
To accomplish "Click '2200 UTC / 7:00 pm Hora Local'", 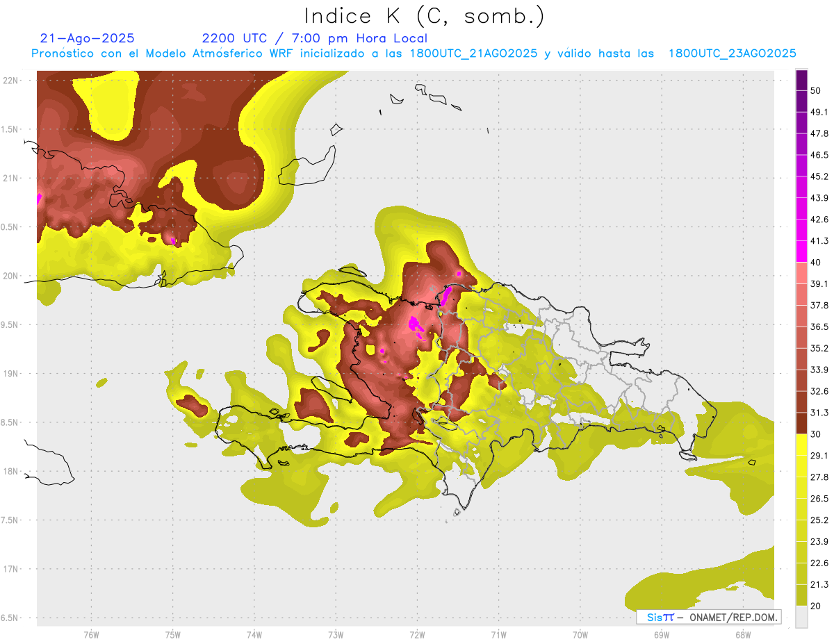I will (315, 38).
